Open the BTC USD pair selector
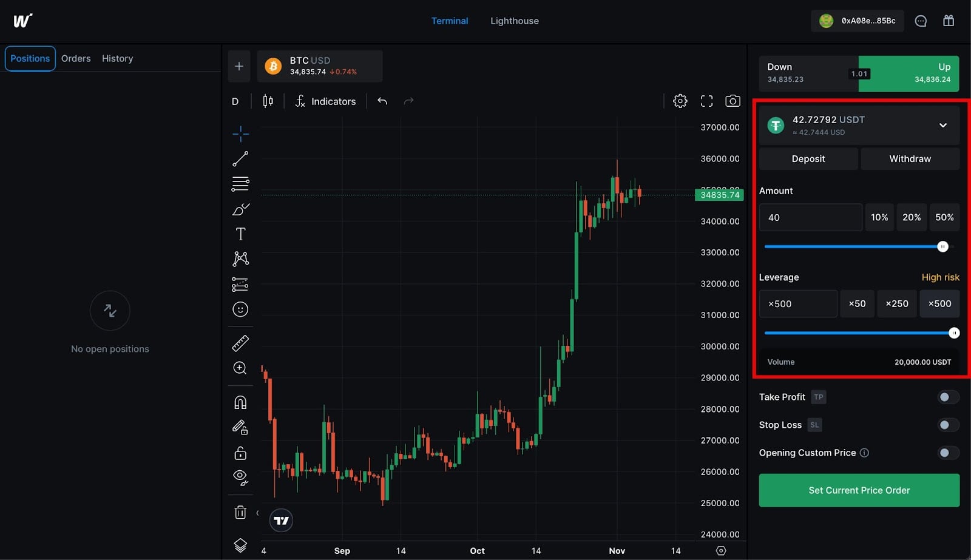This screenshot has width=971, height=560. tap(320, 66)
